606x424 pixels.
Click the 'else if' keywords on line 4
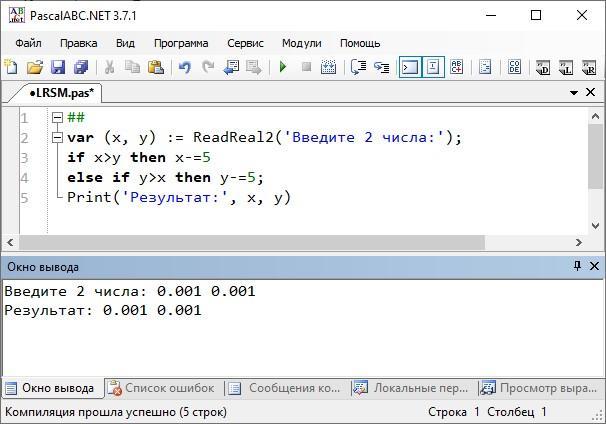click(98, 177)
